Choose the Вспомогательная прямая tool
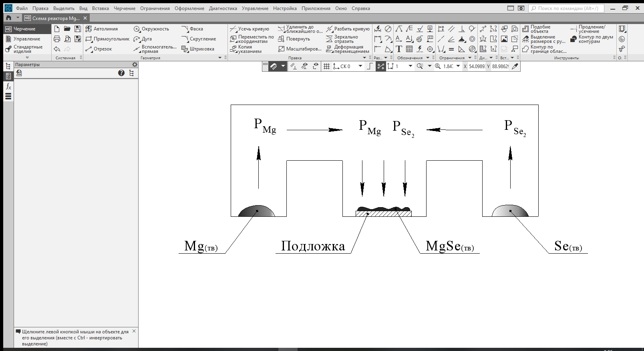Viewport: 644px width, 351px height. (155, 49)
